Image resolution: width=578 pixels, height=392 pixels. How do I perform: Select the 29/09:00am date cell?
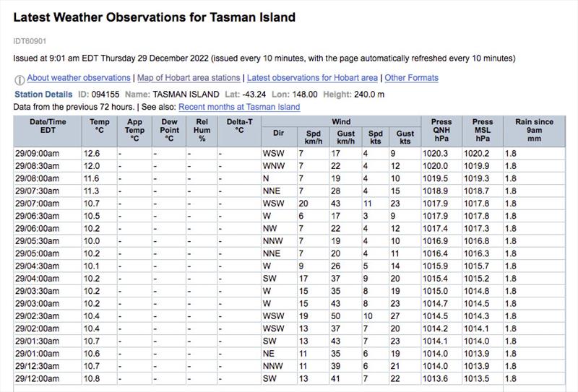point(48,154)
